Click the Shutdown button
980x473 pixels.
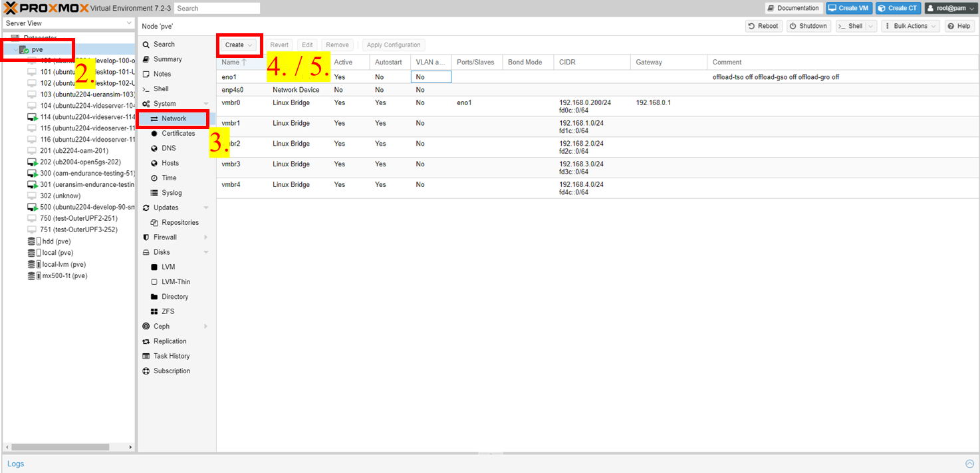pos(809,26)
